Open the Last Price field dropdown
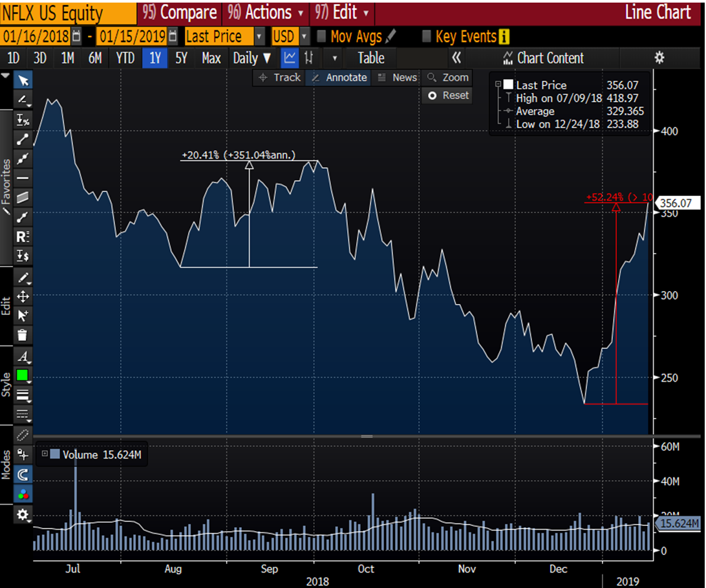This screenshot has height=588, width=706. [x=260, y=37]
